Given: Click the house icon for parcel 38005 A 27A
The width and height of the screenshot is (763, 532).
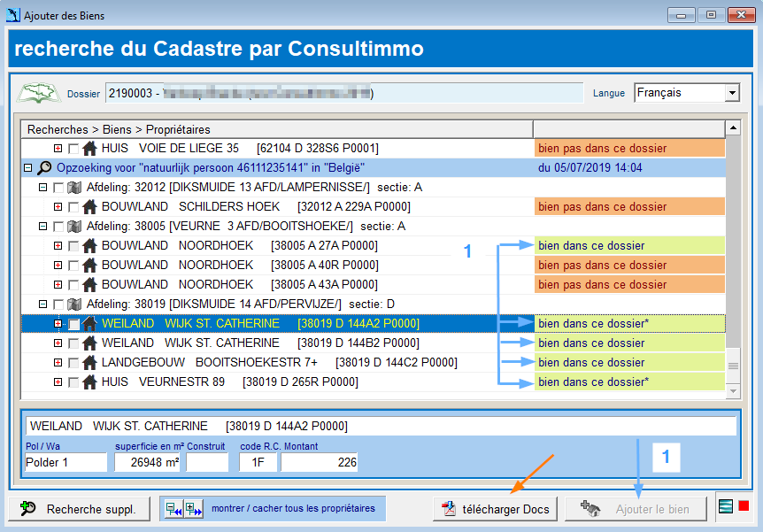Looking at the screenshot, I should (x=89, y=246).
